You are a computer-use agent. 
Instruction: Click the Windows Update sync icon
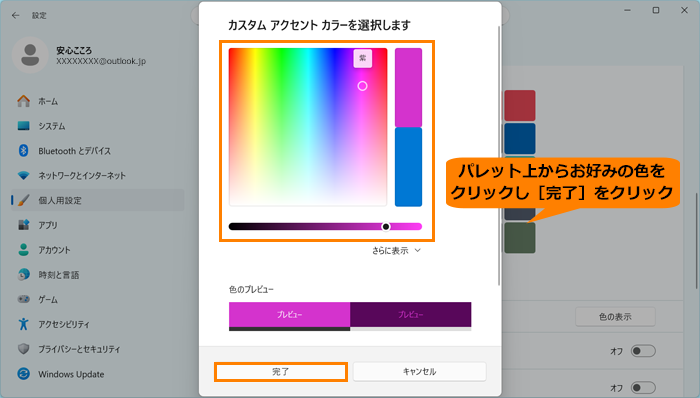[24, 374]
